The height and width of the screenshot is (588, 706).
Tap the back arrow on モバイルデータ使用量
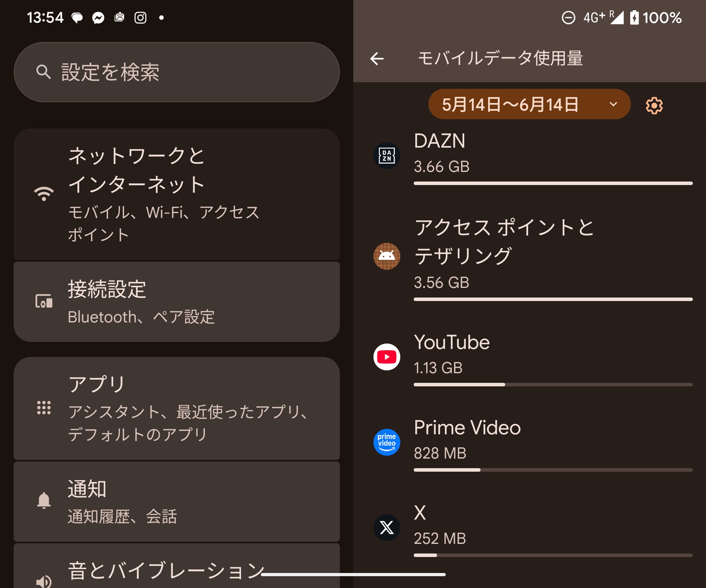(x=377, y=58)
